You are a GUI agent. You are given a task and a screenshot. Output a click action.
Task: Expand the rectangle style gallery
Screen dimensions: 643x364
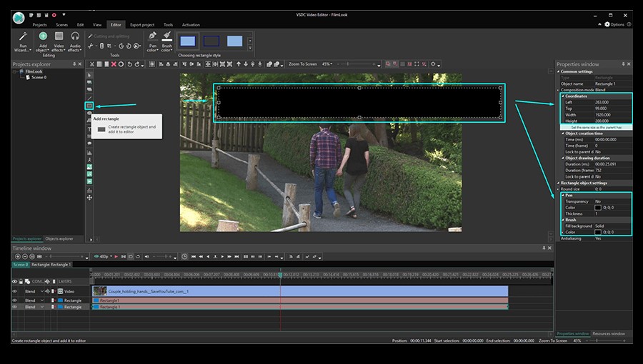point(250,49)
